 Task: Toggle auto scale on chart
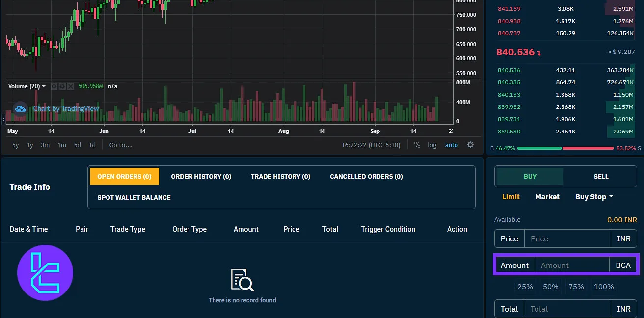pos(451,145)
